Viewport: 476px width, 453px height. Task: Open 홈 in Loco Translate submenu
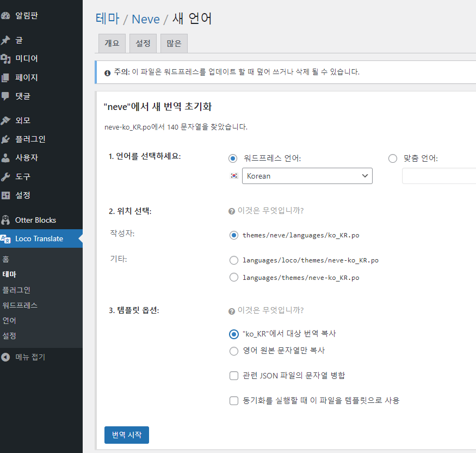point(6,259)
